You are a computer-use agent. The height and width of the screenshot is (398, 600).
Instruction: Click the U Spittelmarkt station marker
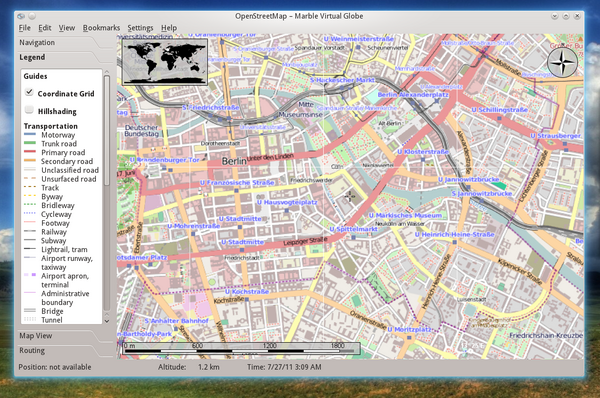click(x=353, y=237)
